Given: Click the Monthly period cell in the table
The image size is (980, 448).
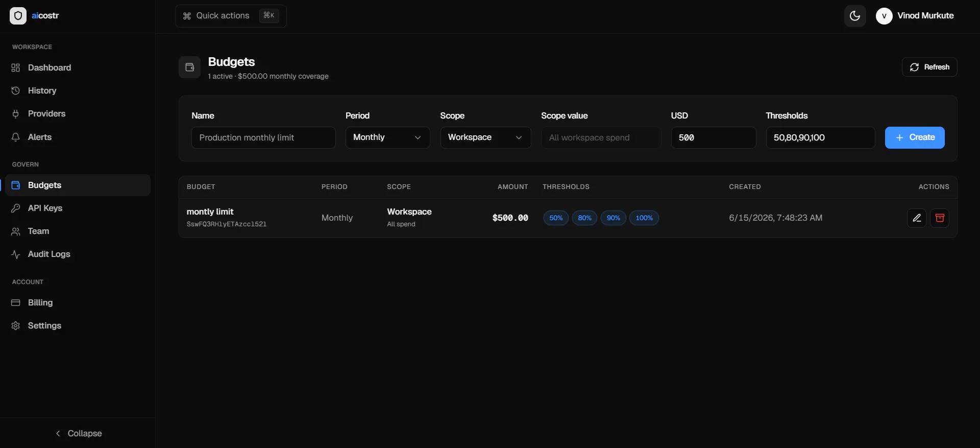Looking at the screenshot, I should click(337, 218).
